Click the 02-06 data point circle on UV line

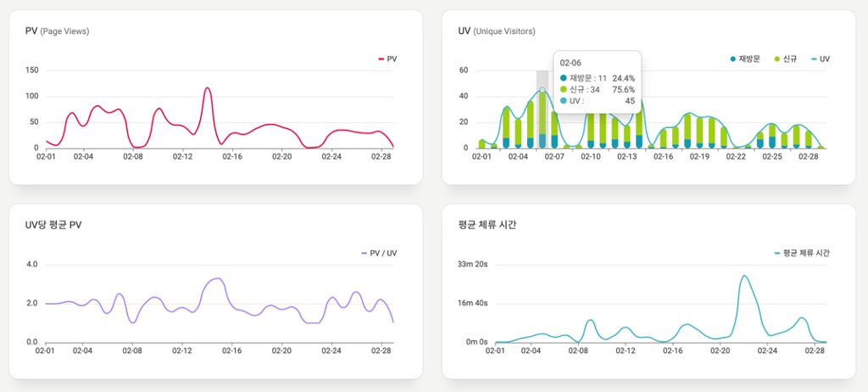click(x=542, y=90)
